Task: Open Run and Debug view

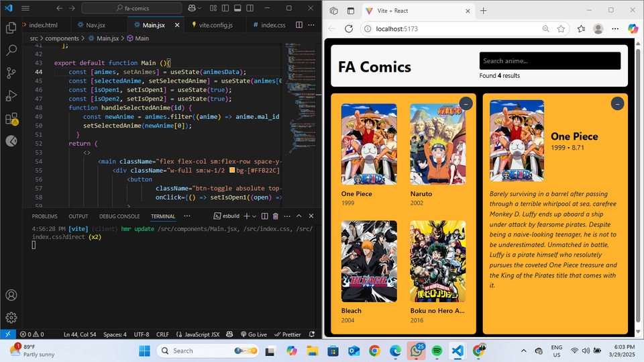Action: pyautogui.click(x=11, y=95)
